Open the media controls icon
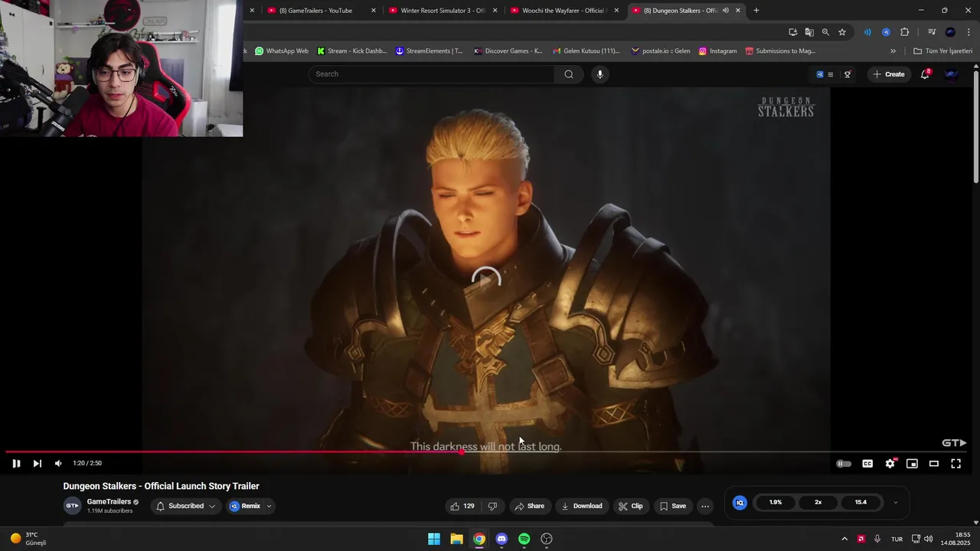 click(932, 32)
